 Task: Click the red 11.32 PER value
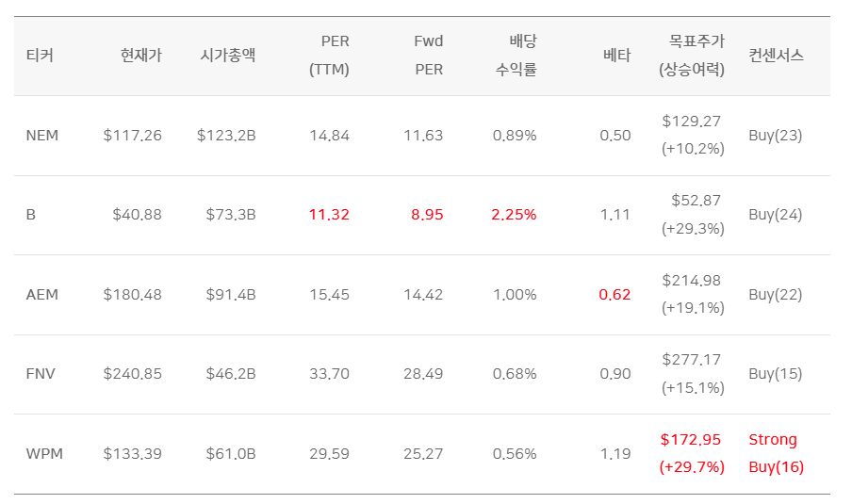tap(329, 215)
